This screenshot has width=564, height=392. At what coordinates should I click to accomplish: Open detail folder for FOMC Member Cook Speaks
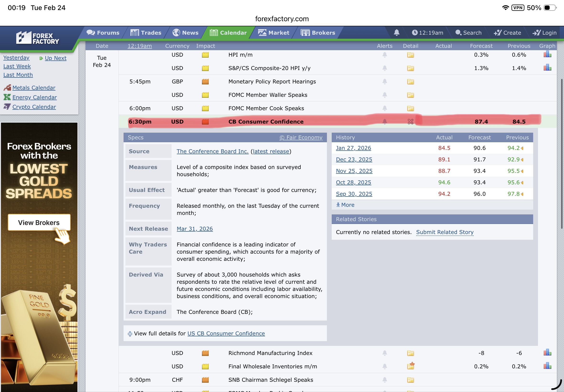(x=410, y=108)
